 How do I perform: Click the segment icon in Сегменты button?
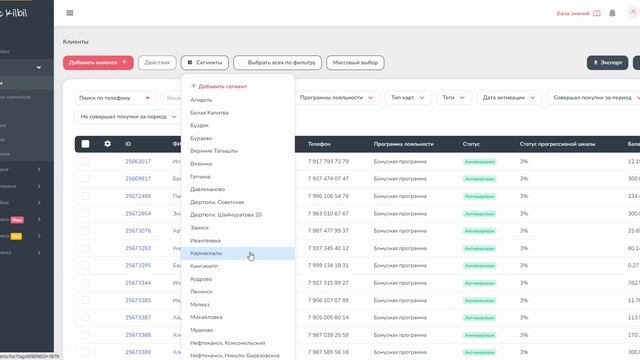click(190, 62)
